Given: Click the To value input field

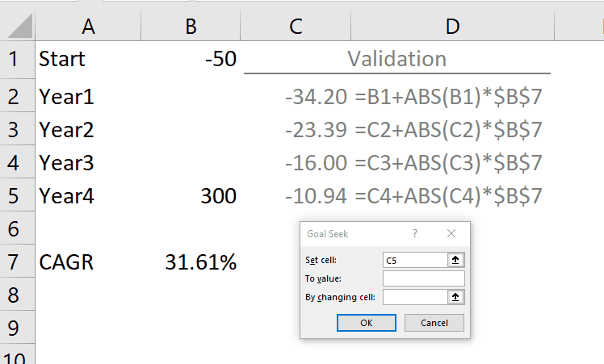Looking at the screenshot, I should tap(424, 278).
